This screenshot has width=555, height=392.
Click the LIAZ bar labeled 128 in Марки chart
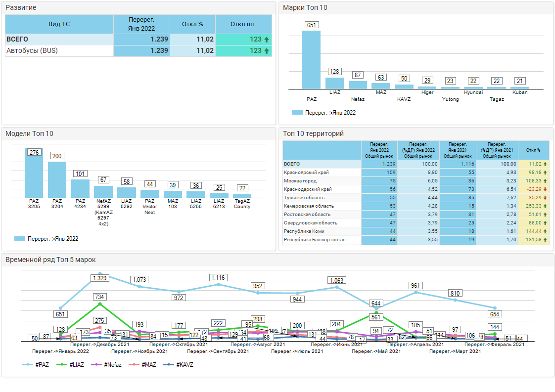click(334, 83)
